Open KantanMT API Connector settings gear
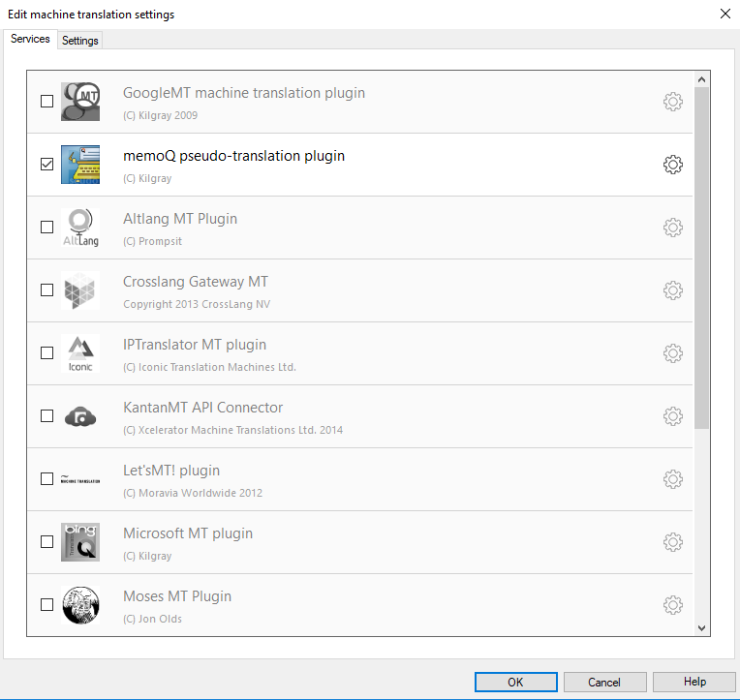Image resolution: width=740 pixels, height=700 pixels. [672, 416]
